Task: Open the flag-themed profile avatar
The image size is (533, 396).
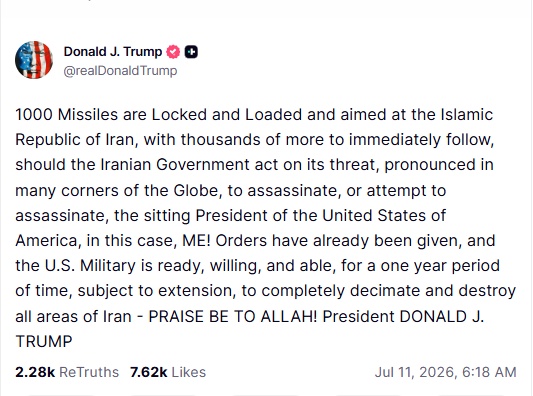Action: (x=34, y=60)
